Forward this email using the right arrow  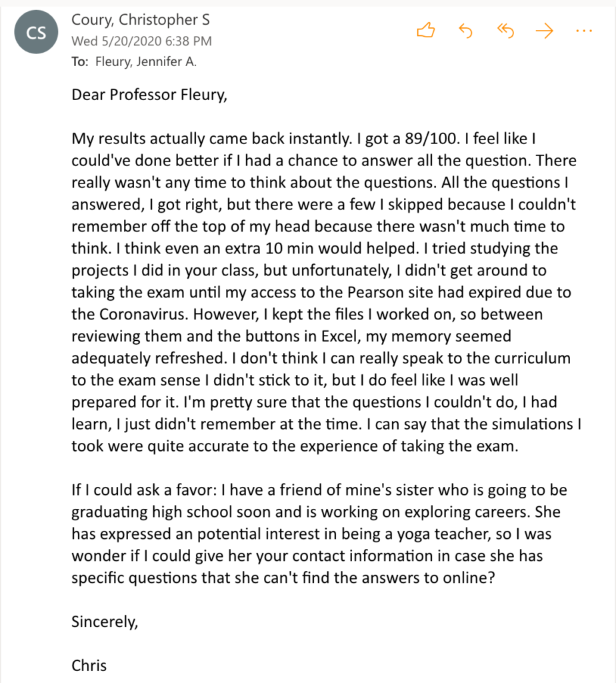pyautogui.click(x=545, y=31)
